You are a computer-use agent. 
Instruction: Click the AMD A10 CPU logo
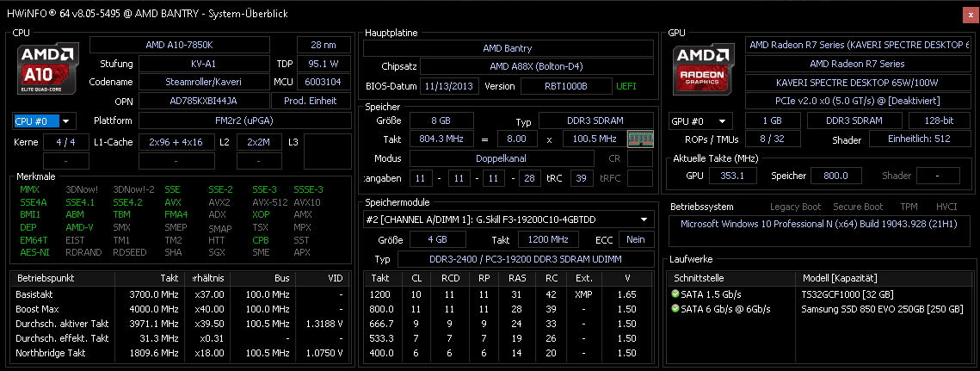48,70
